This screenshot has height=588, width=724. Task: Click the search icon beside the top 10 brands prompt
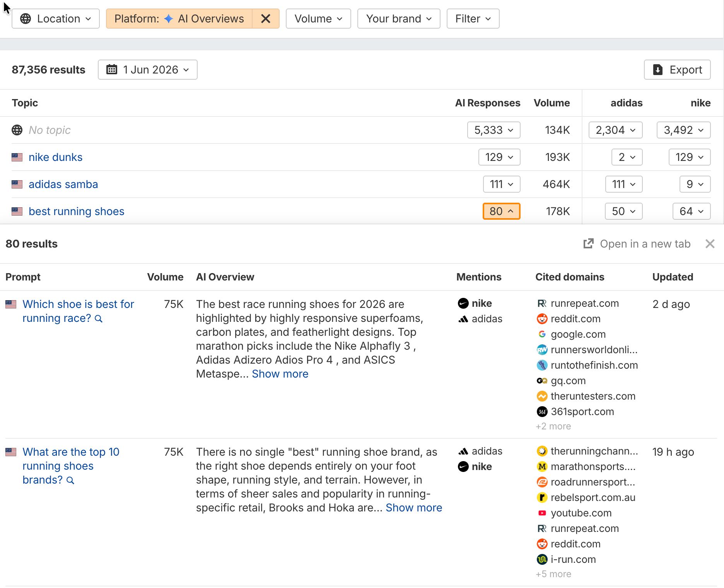click(x=70, y=480)
